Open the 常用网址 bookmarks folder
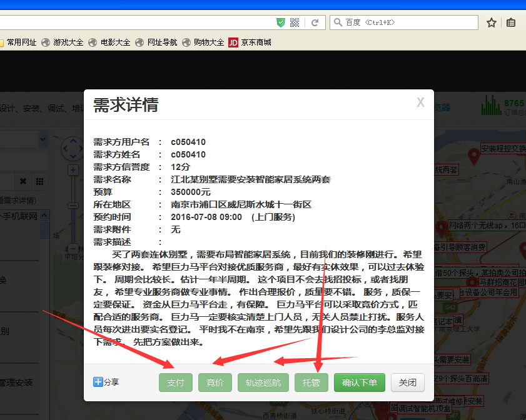Screen dimensions: 526x420 [x=19, y=42]
